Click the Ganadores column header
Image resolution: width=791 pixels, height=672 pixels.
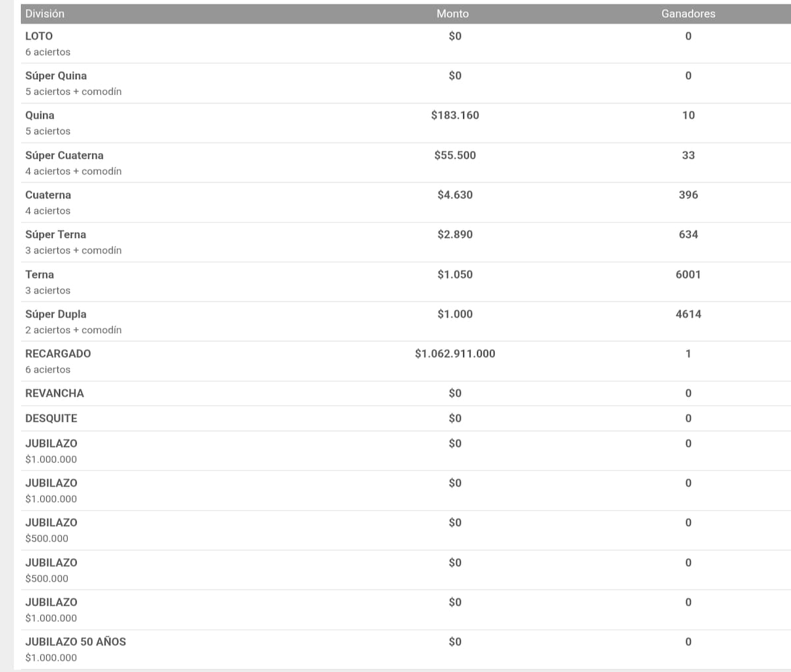(688, 13)
